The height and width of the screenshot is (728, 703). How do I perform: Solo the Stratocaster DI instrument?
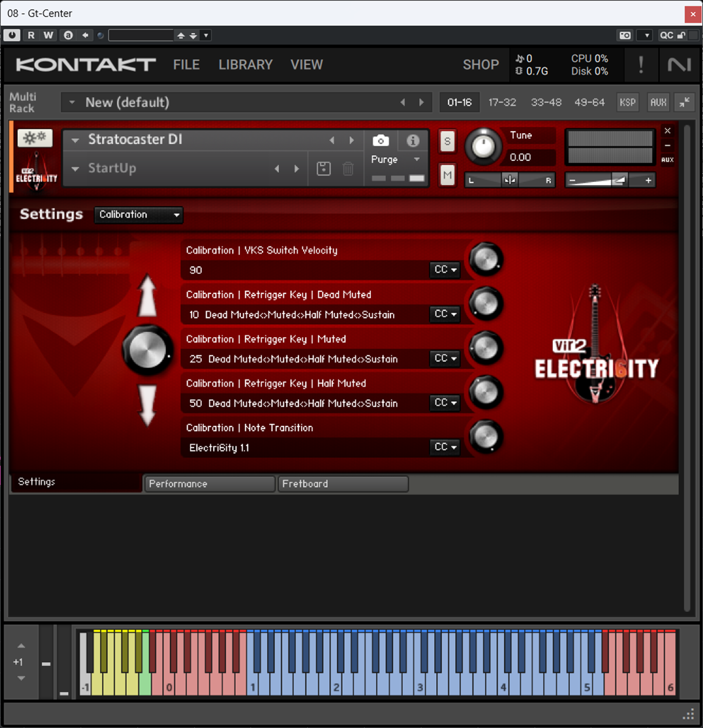pos(448,142)
